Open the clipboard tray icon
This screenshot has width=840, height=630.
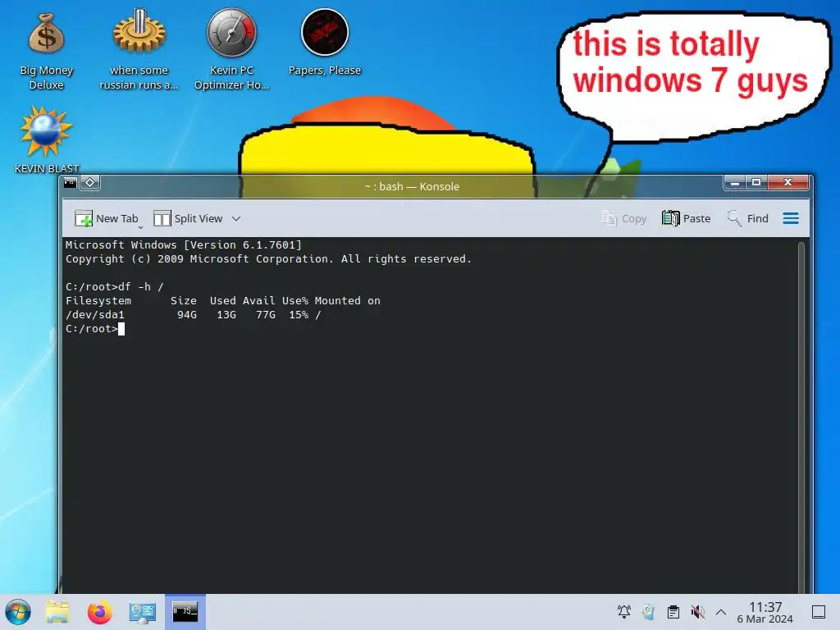(x=673, y=612)
